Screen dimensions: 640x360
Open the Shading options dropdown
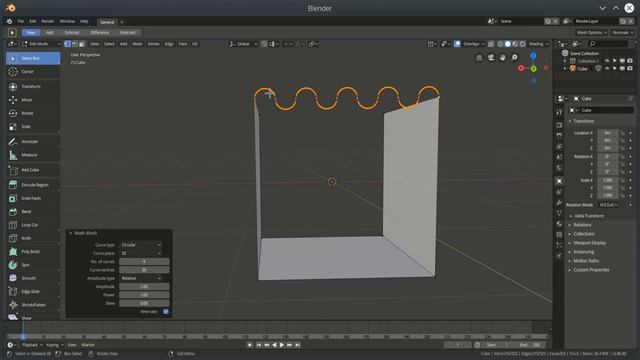(538, 44)
